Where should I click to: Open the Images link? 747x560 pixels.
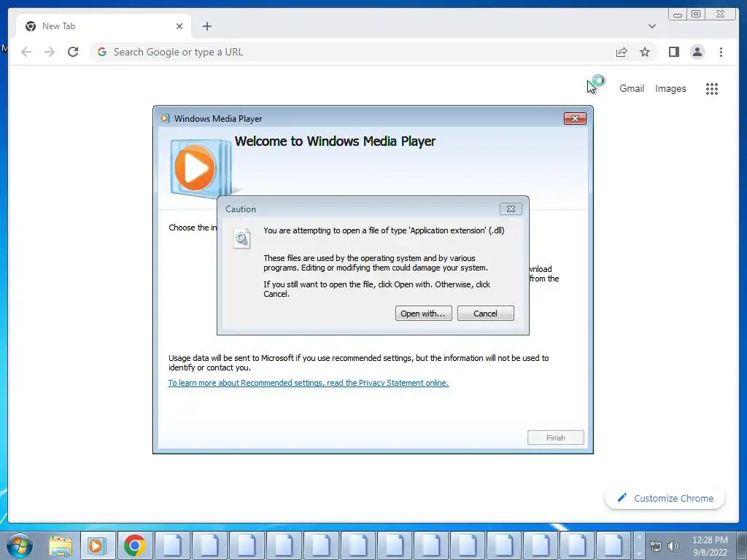coord(670,88)
